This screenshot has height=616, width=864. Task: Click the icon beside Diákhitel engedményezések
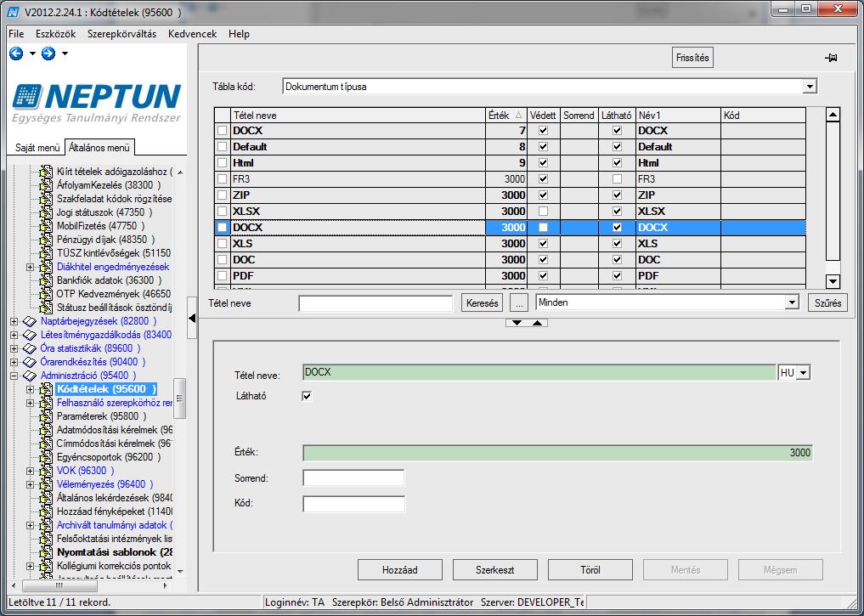pos(47,267)
